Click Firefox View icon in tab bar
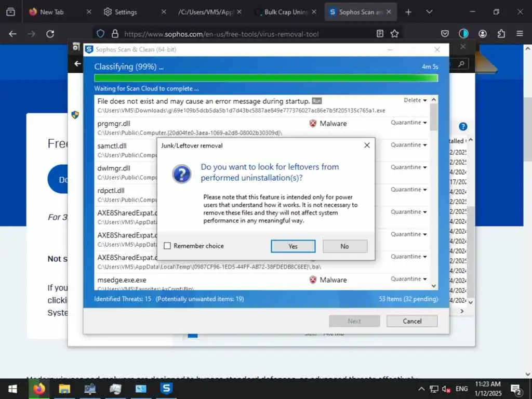The width and height of the screenshot is (532, 399). [10, 12]
